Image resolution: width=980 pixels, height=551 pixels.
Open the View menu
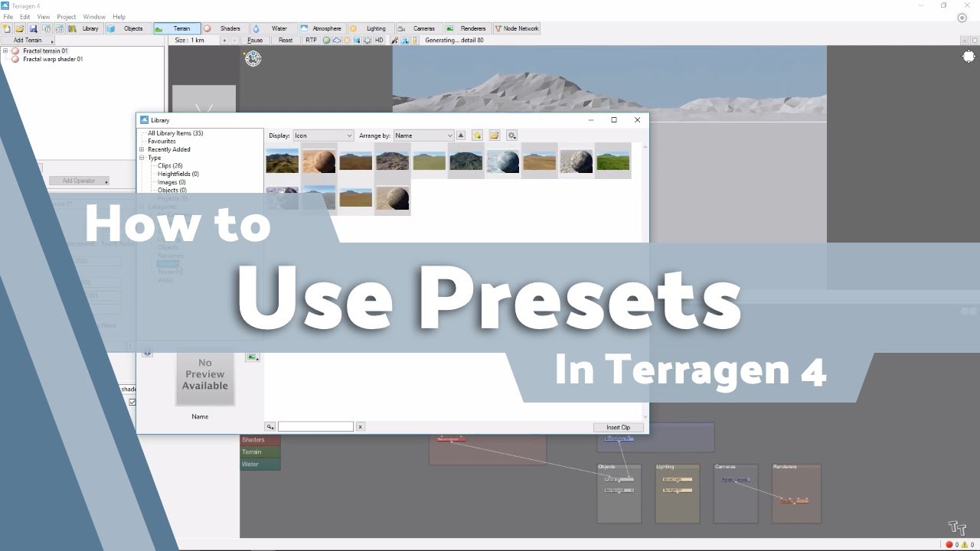(44, 17)
